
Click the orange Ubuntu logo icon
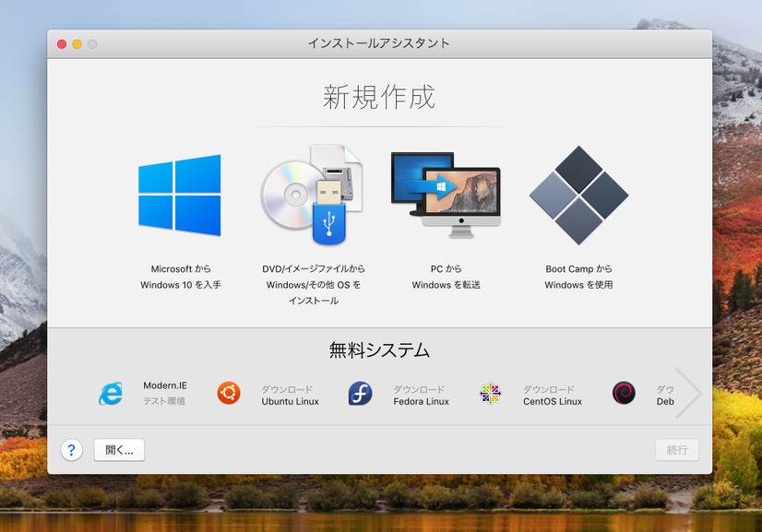229,393
